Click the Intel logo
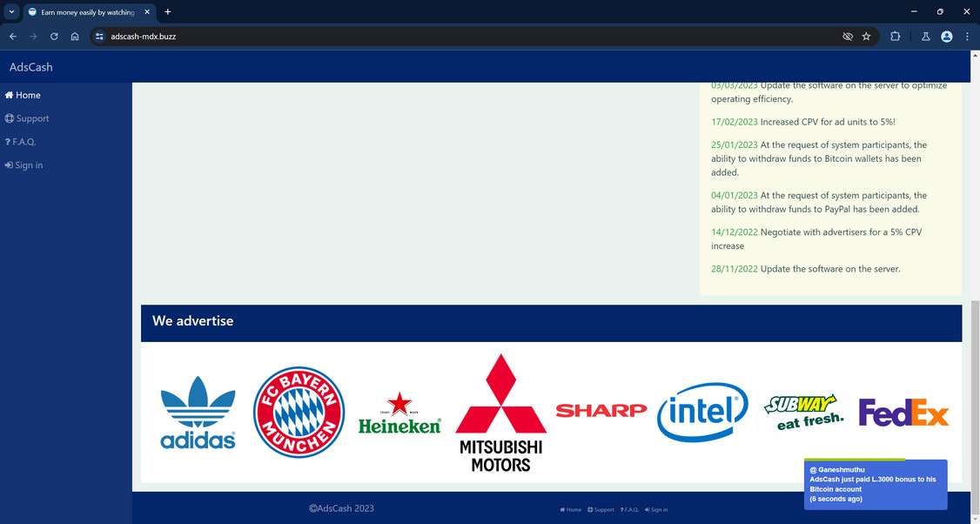Screen dimensions: 980x524 point(702,412)
